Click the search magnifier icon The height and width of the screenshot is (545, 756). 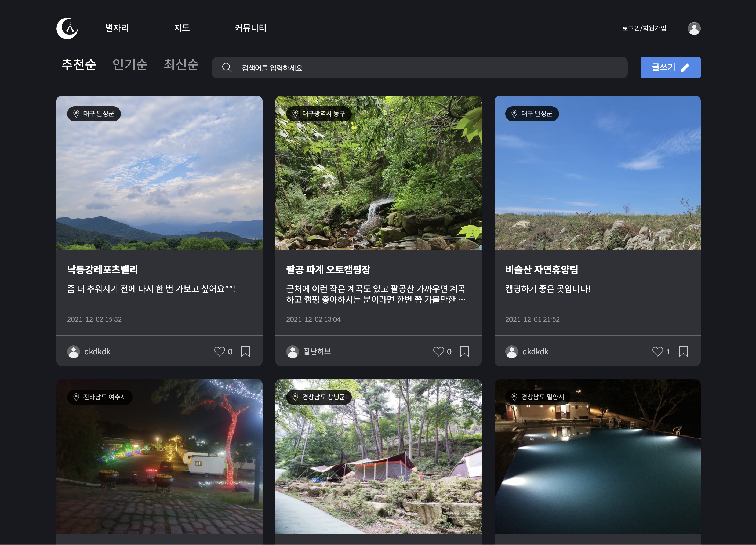click(227, 68)
